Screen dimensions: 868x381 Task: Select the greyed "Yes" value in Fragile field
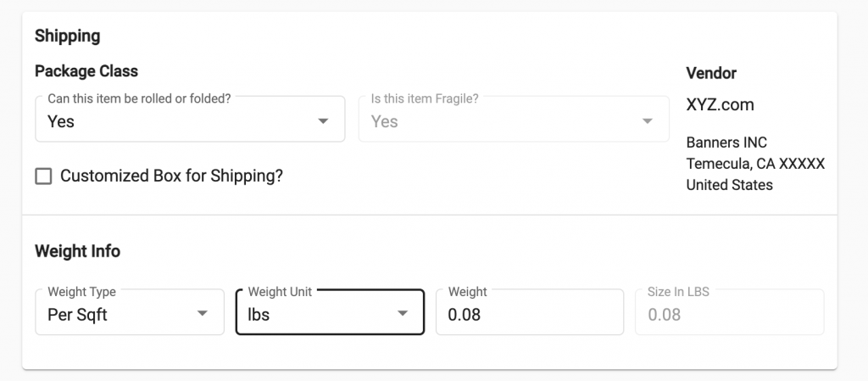385,121
